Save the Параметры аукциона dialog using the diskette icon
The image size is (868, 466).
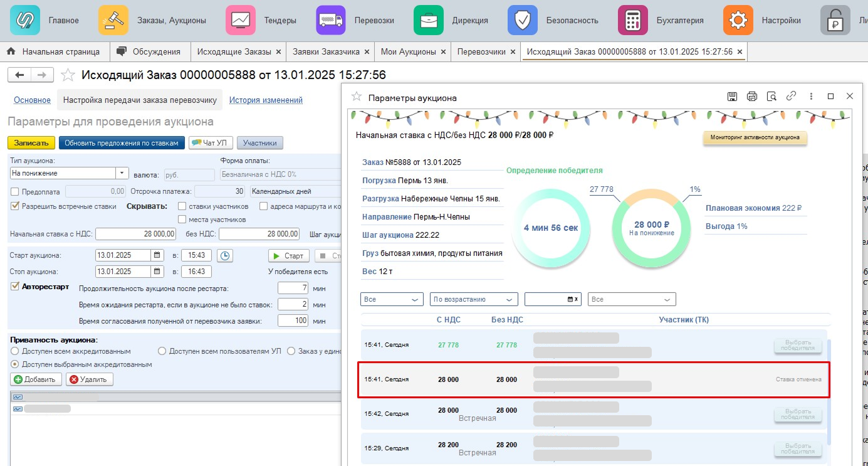click(732, 97)
